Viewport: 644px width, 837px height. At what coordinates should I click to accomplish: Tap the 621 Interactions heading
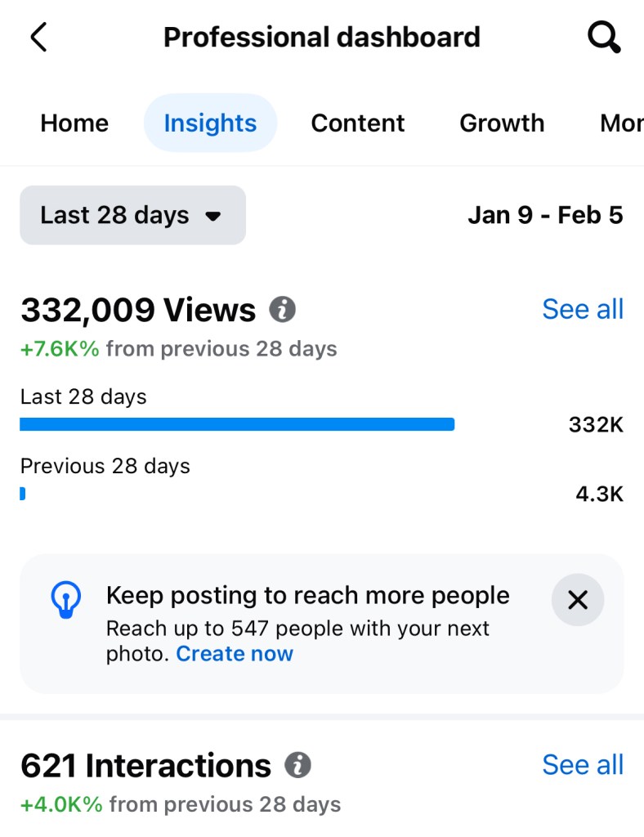145,766
